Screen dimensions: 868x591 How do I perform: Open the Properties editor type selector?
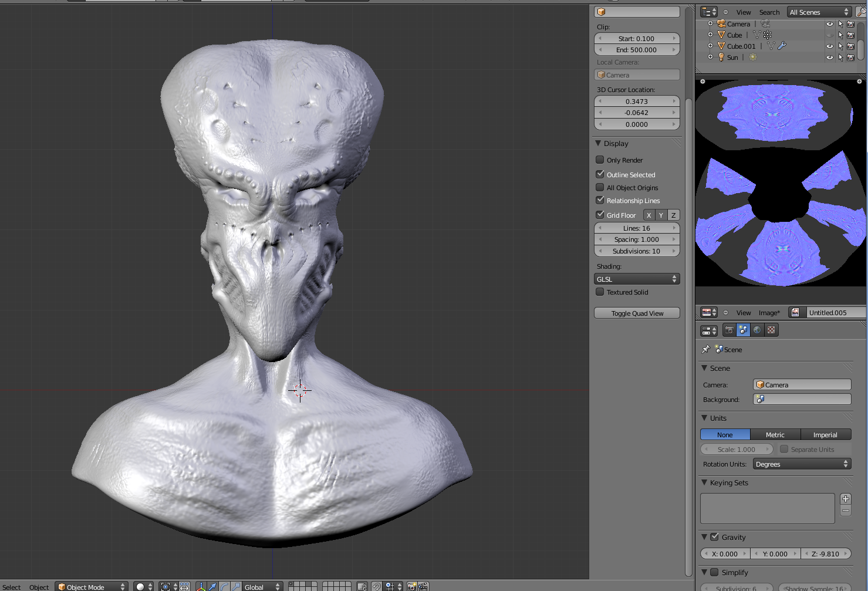(709, 330)
